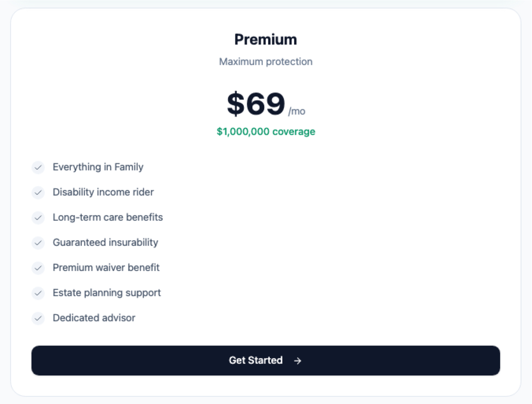Select the Guaranteed insurability text
532x404 pixels.
click(105, 242)
